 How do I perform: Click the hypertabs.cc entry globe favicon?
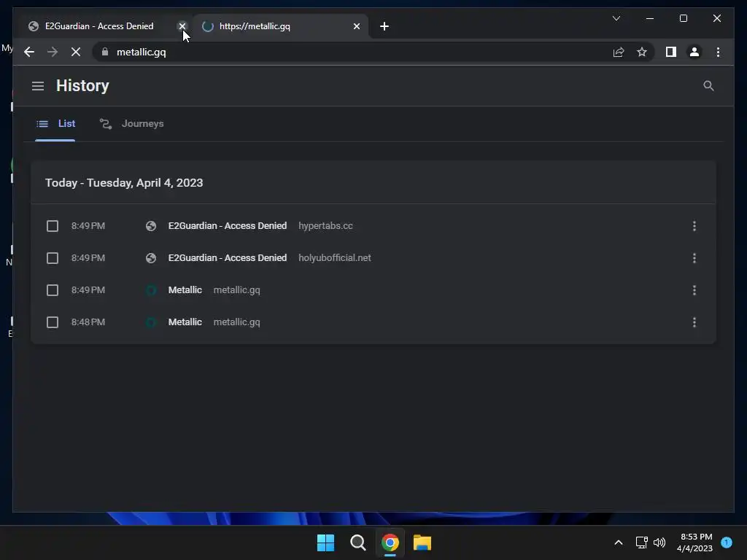click(151, 226)
